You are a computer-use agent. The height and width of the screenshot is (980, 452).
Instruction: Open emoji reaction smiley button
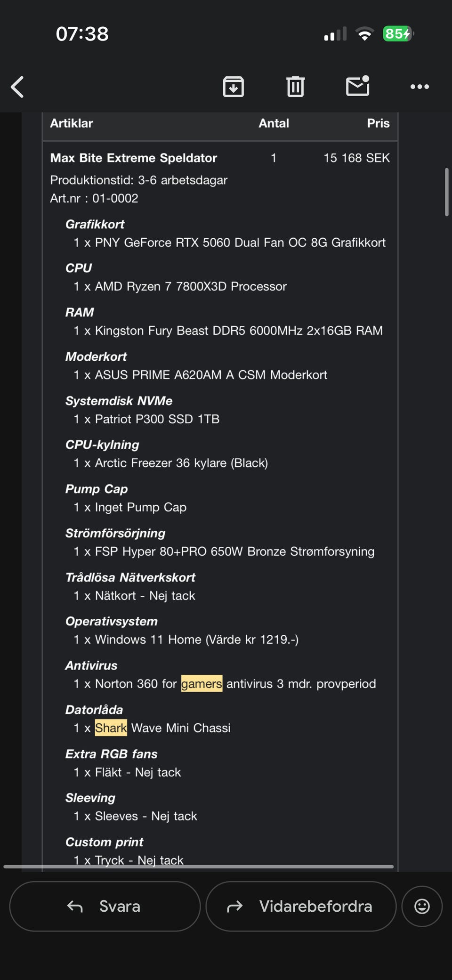[422, 906]
